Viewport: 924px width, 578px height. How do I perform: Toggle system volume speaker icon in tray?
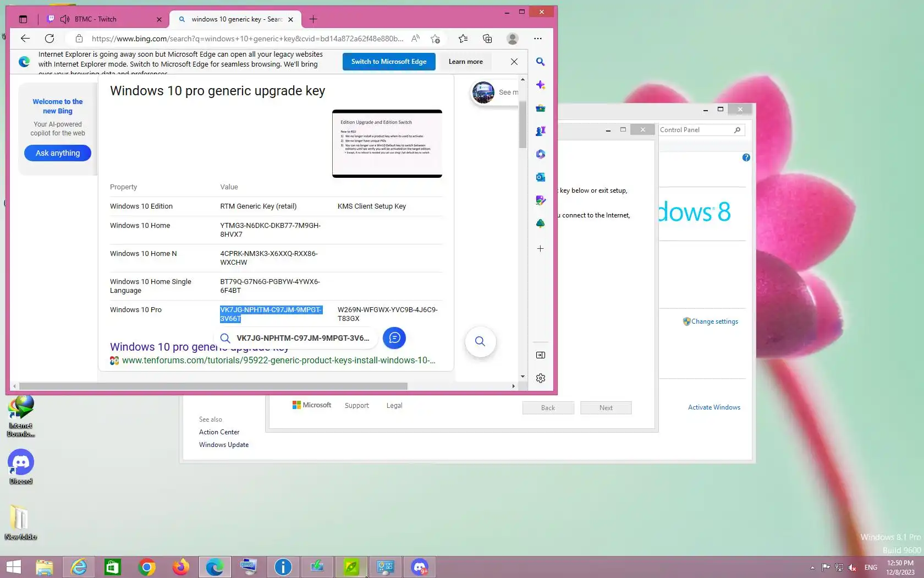(x=853, y=568)
